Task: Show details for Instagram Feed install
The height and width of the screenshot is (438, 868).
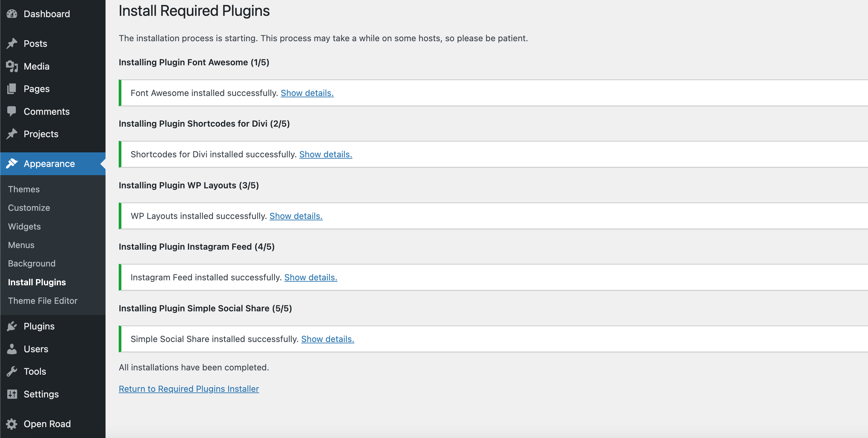Action: (311, 277)
